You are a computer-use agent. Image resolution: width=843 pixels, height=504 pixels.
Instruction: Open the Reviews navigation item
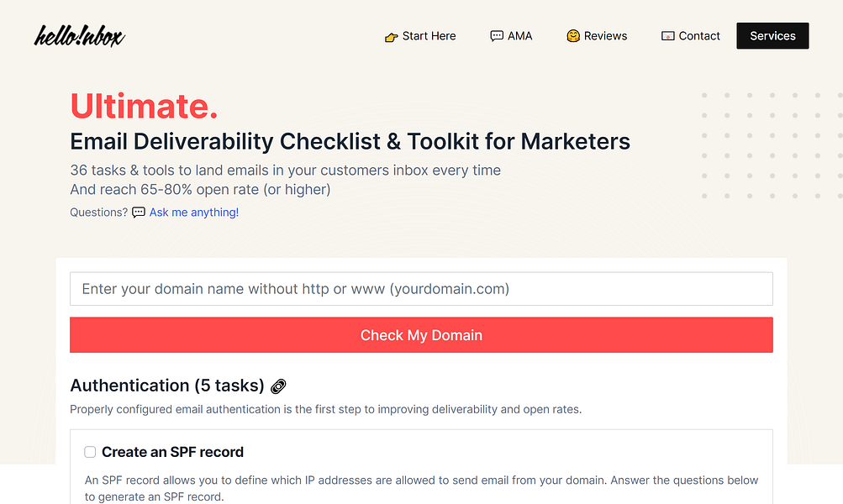point(605,36)
